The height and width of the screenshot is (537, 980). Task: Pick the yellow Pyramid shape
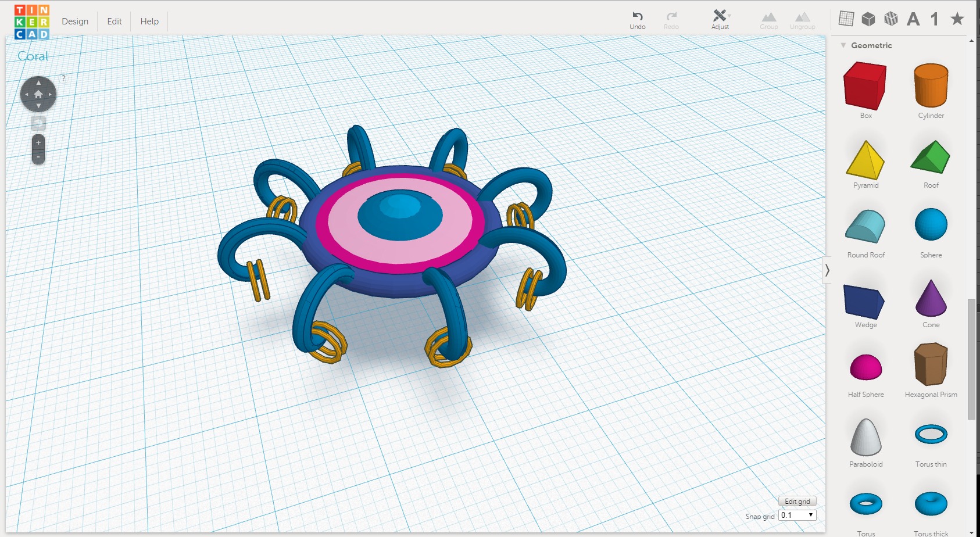click(x=865, y=159)
